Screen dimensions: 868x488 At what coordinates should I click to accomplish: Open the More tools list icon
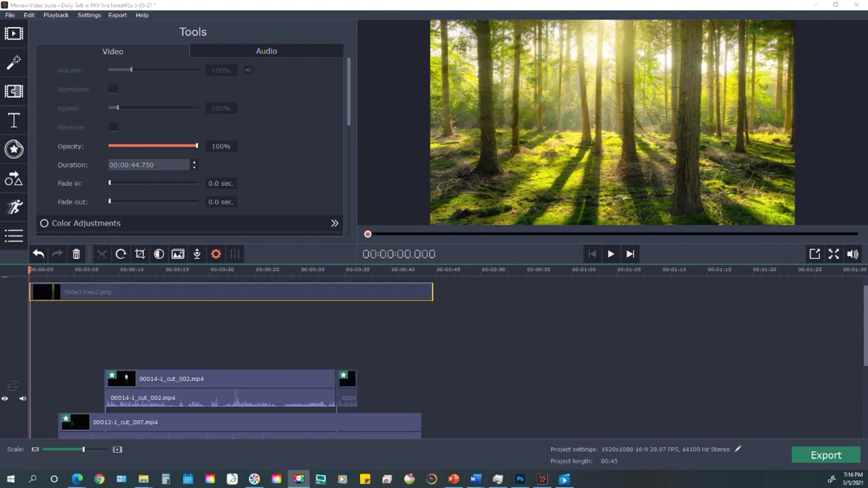(x=14, y=236)
